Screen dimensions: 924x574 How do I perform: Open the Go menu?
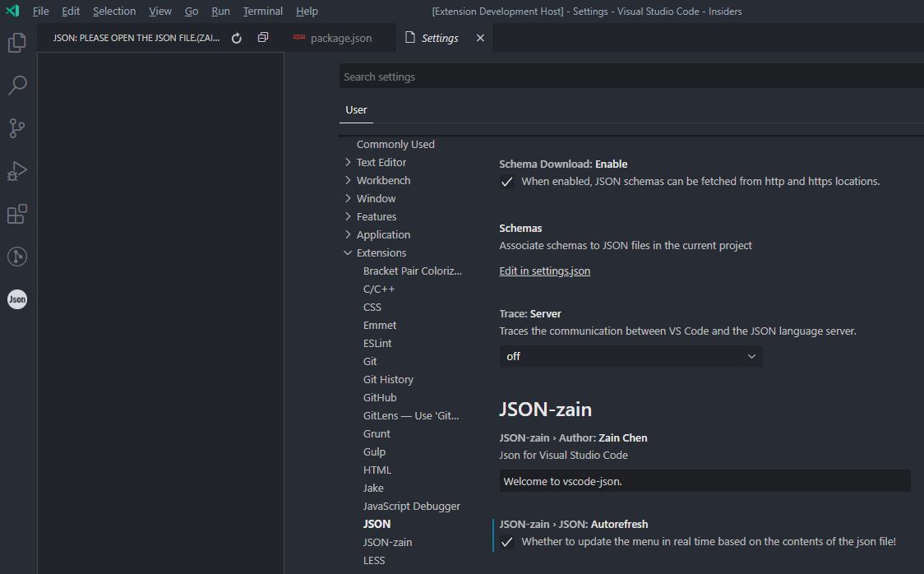click(192, 12)
